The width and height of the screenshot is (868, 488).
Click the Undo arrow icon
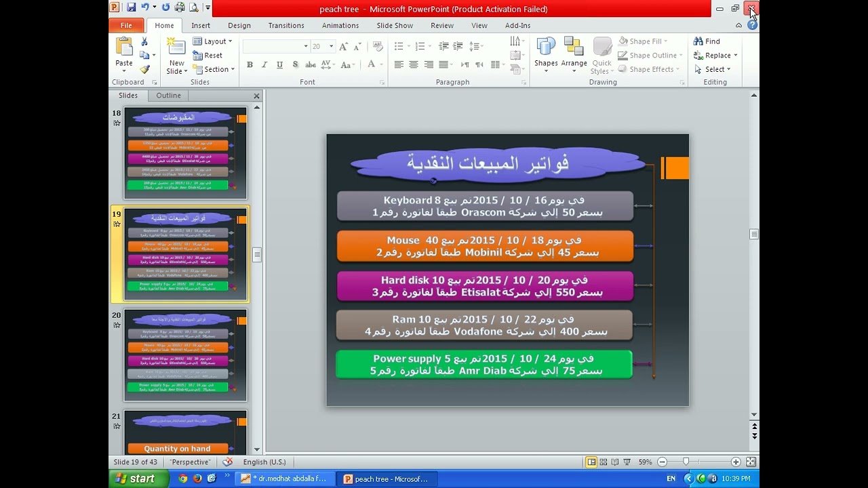(x=144, y=7)
